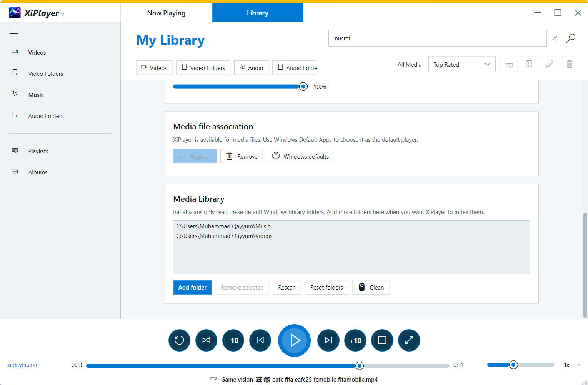Open the Top Rated sort dropdown
Screen dimensions: 588x385
(x=462, y=64)
